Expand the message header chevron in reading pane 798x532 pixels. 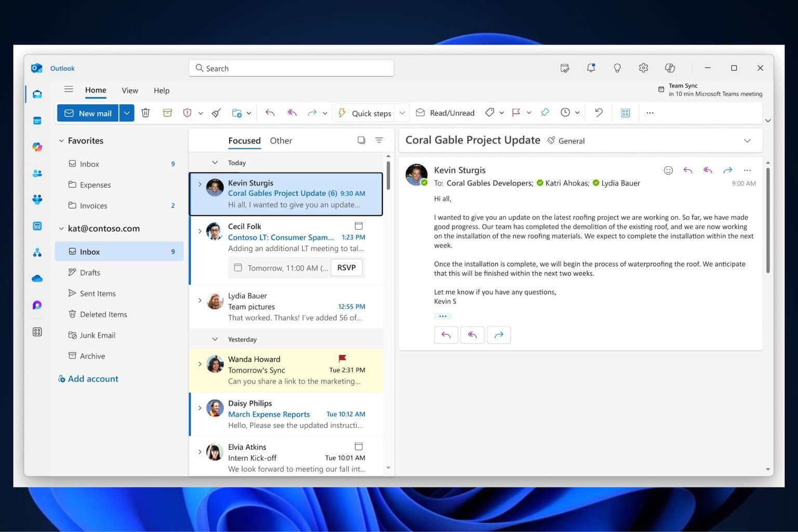747,141
